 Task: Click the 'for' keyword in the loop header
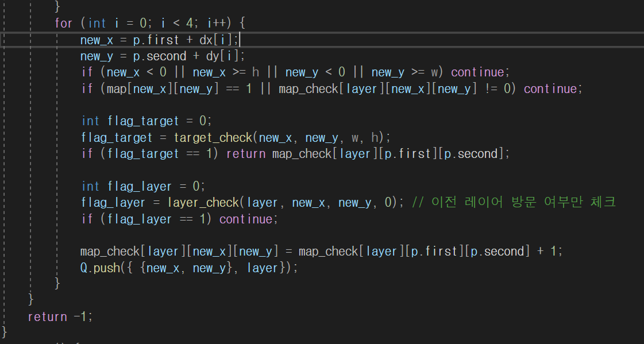tap(64, 23)
